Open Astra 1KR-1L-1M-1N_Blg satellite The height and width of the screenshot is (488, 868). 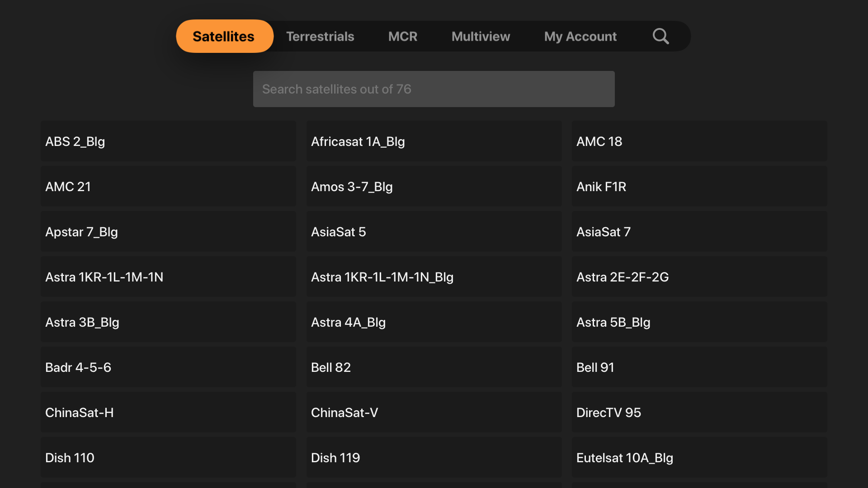434,277
